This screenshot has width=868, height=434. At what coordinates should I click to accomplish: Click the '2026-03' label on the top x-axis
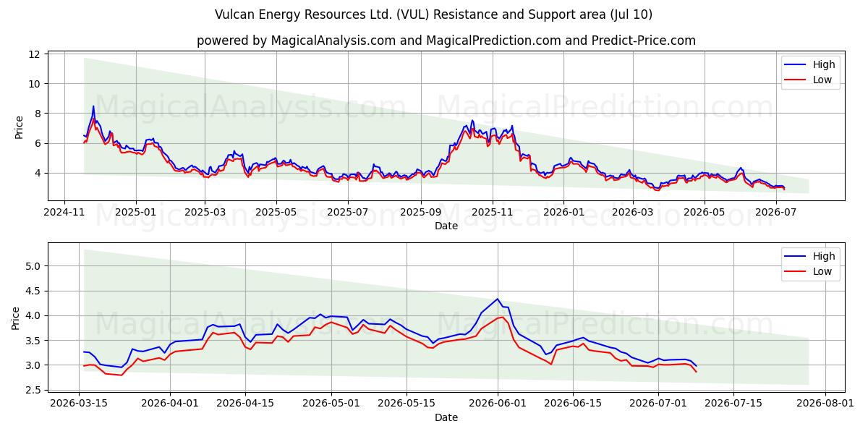pyautogui.click(x=632, y=213)
